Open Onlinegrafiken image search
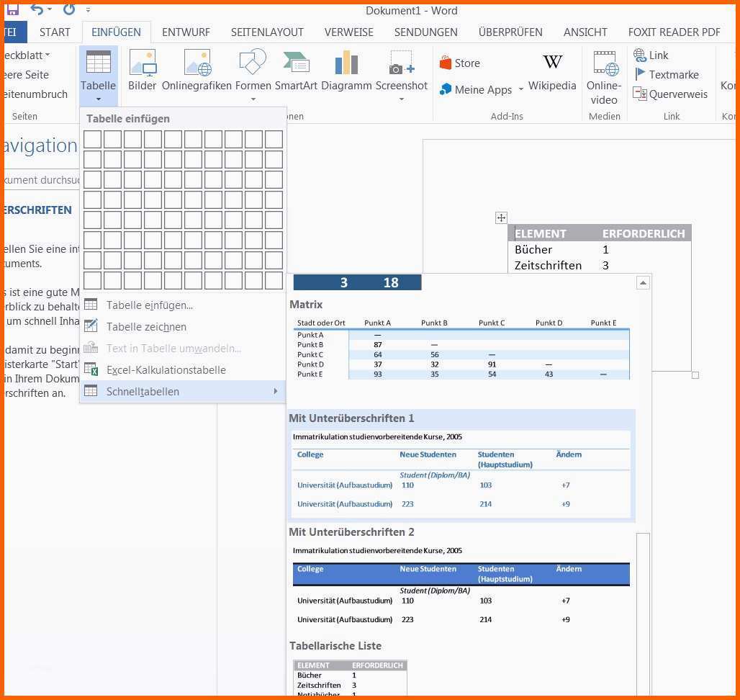The image size is (740, 700). tap(197, 63)
